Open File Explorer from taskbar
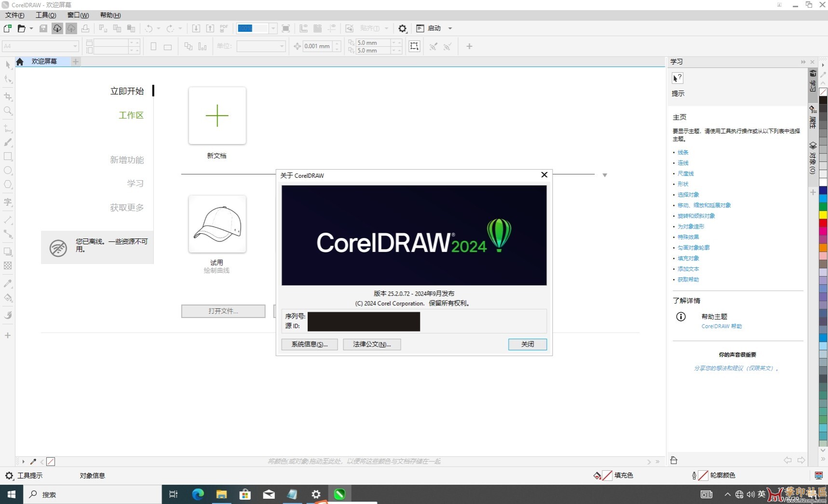 click(221, 494)
